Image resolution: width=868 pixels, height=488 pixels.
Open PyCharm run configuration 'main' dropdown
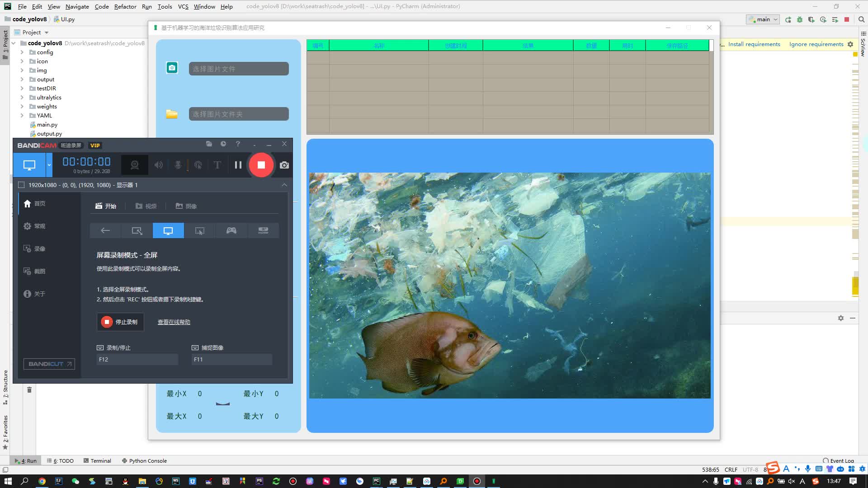tap(763, 19)
